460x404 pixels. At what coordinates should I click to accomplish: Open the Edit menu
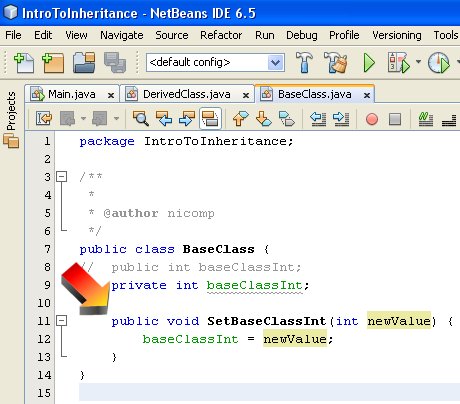[43, 35]
